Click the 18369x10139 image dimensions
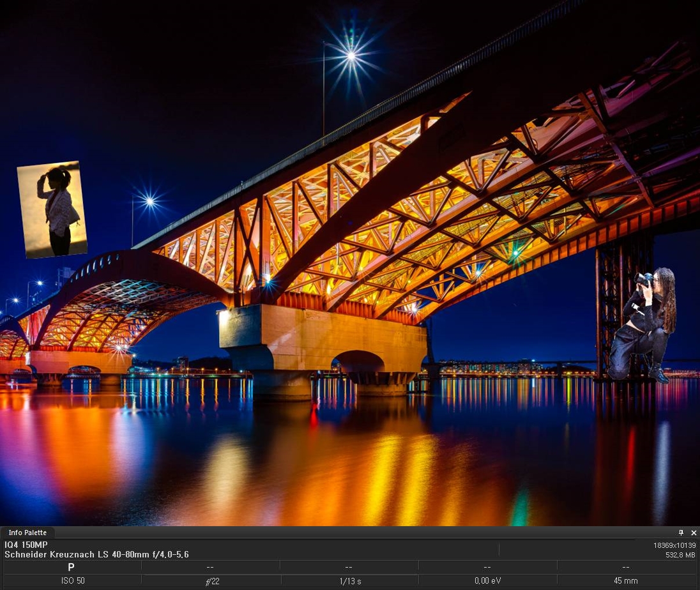The width and height of the screenshot is (700, 590). [x=674, y=545]
